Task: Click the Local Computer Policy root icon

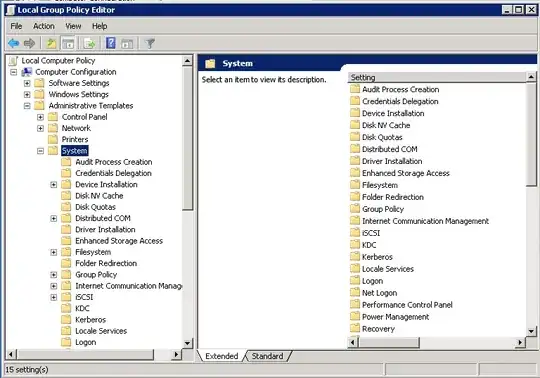Action: tap(13, 61)
